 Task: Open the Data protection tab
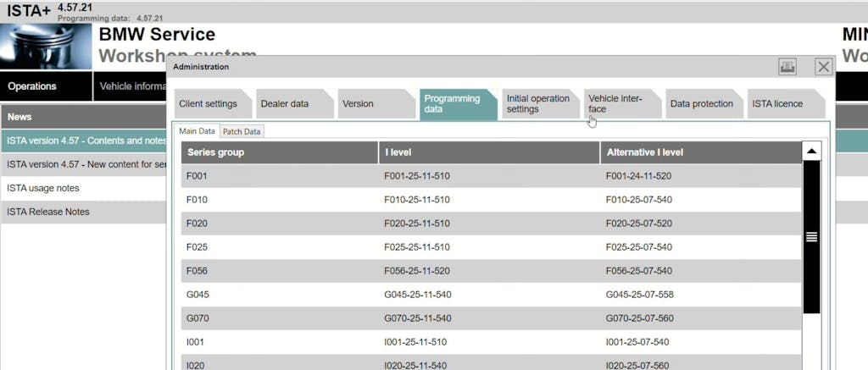coord(702,104)
